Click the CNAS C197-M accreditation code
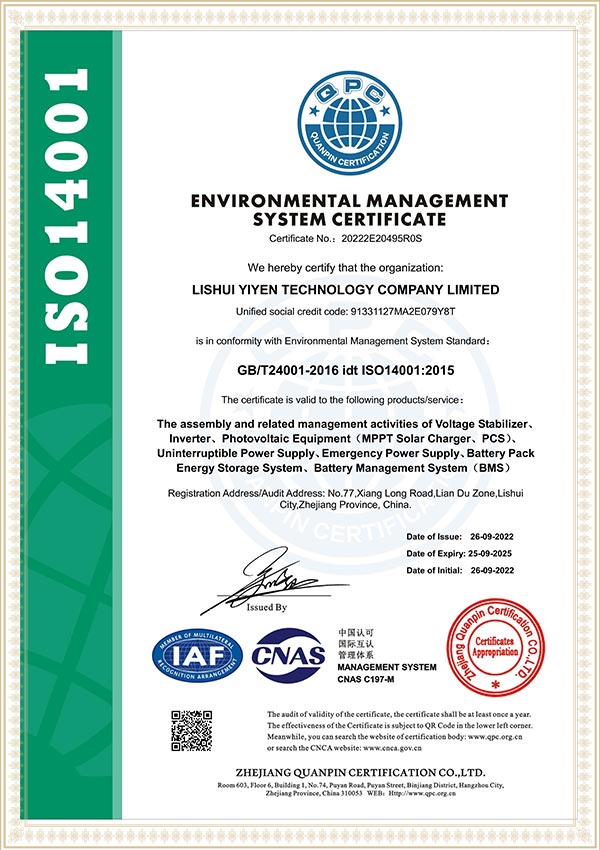The height and width of the screenshot is (850, 600). pos(366,679)
